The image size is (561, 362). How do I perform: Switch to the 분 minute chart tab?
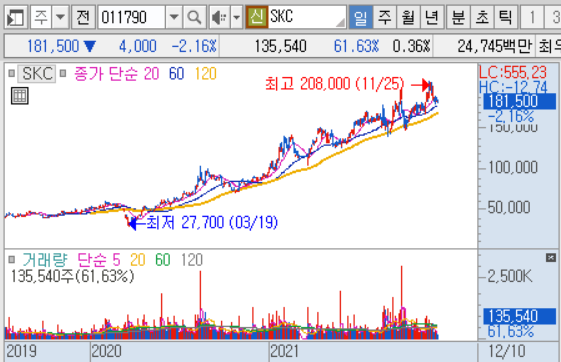(x=459, y=17)
